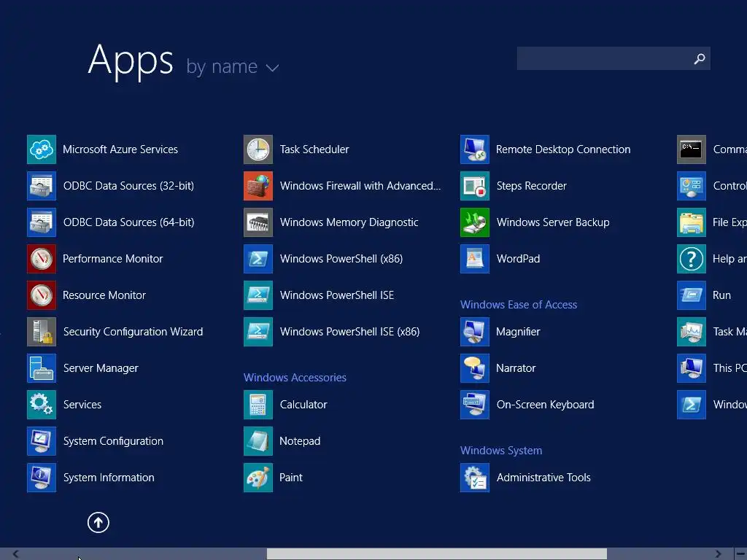The height and width of the screenshot is (560, 747).
Task: Launch Magnifier icon
Action: tap(475, 332)
